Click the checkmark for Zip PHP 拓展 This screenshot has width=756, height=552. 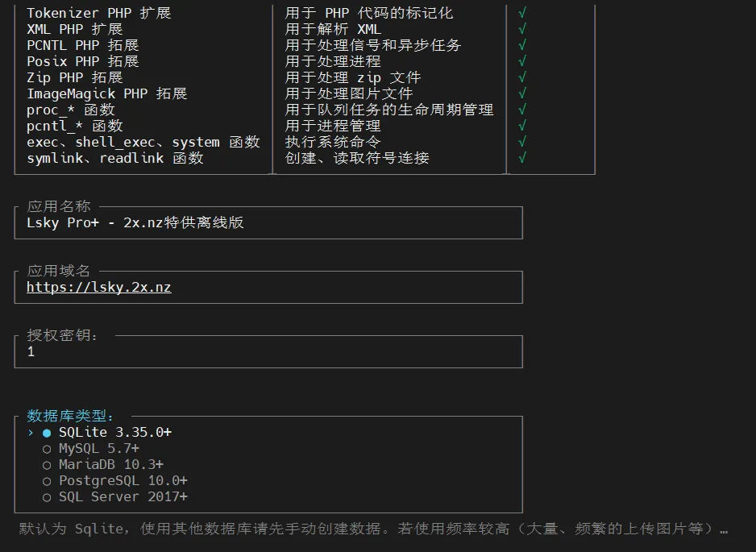[x=522, y=77]
